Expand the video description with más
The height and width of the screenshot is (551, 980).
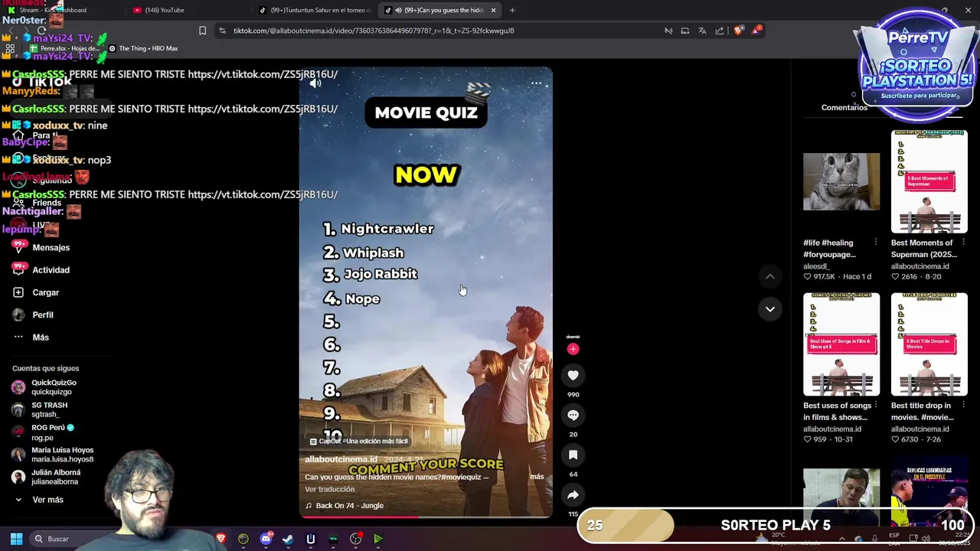pos(537,477)
